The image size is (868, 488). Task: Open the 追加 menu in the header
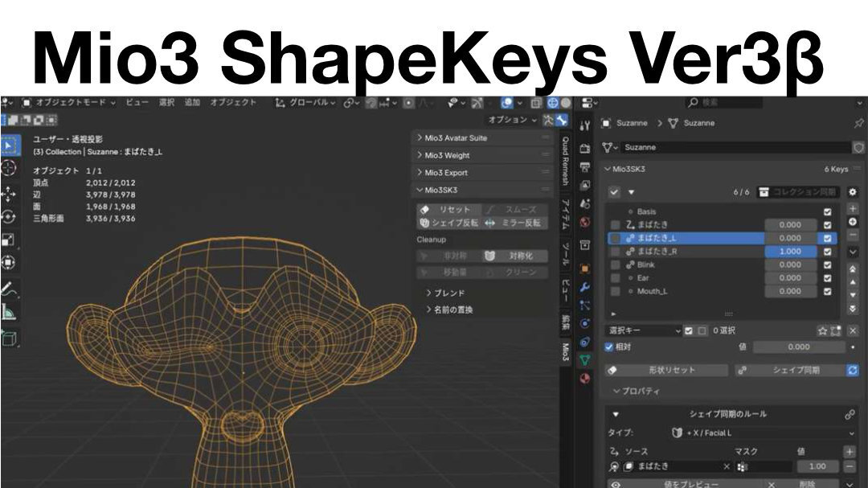coord(192,102)
